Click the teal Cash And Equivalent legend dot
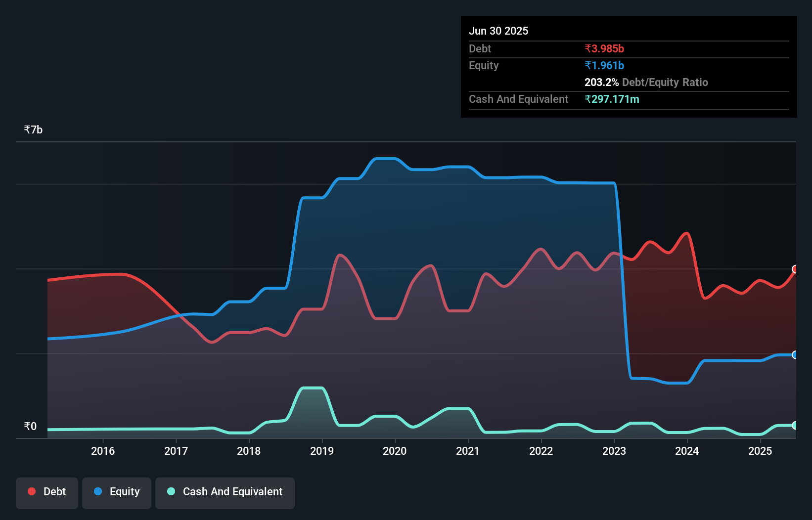 click(170, 491)
